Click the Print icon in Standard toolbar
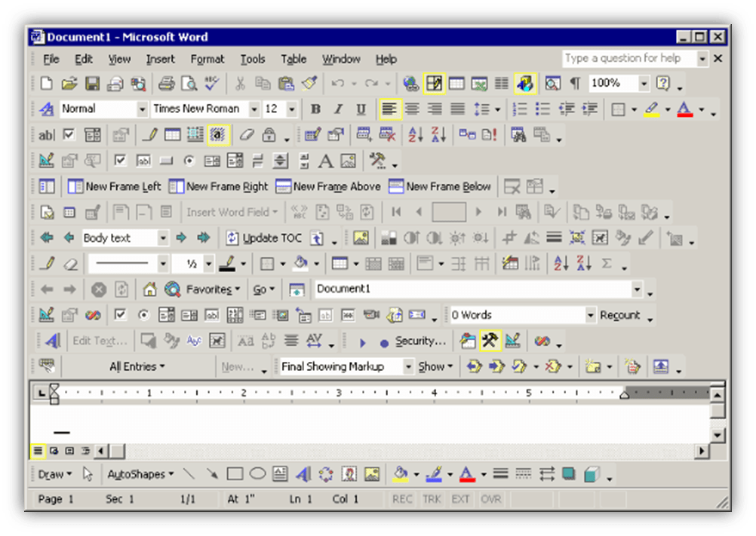Image resolution: width=756 pixels, height=536 pixels. 166,84
